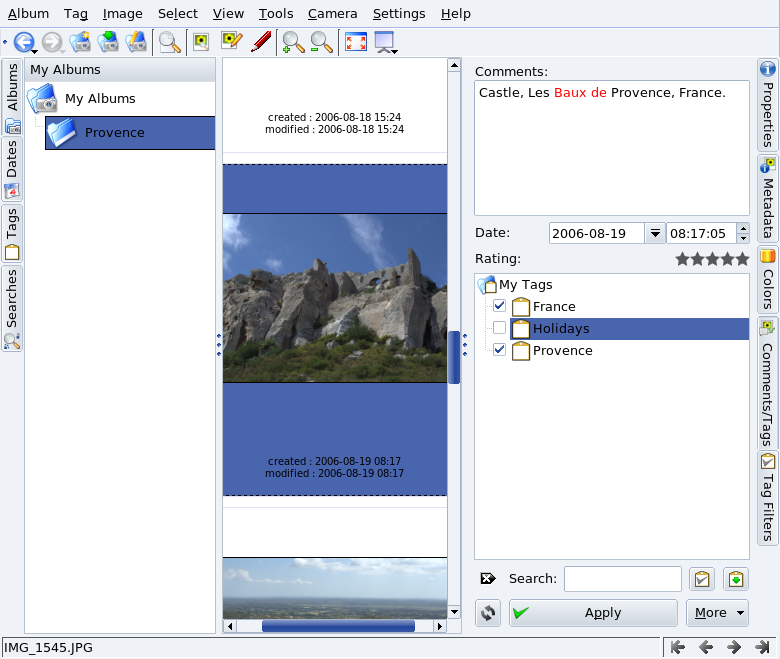The height and width of the screenshot is (659, 780).
Task: Click the Zoom Out magnifier icon
Action: (x=321, y=42)
